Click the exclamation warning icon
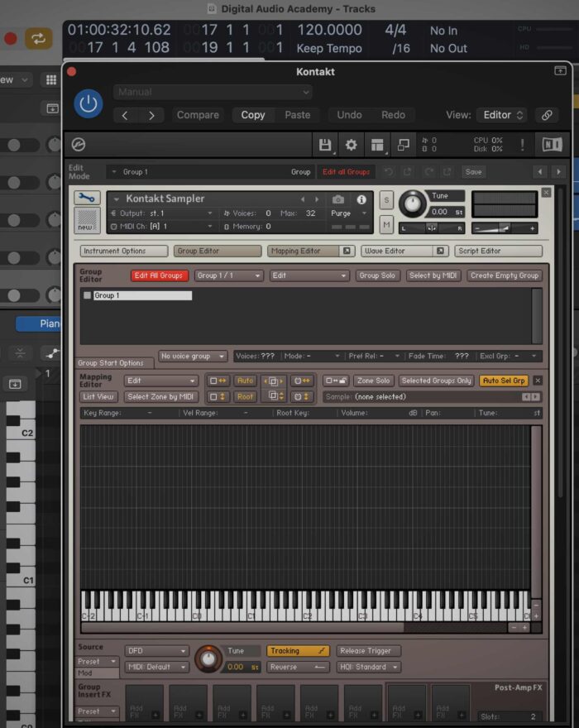This screenshot has height=728, width=579. (x=523, y=145)
